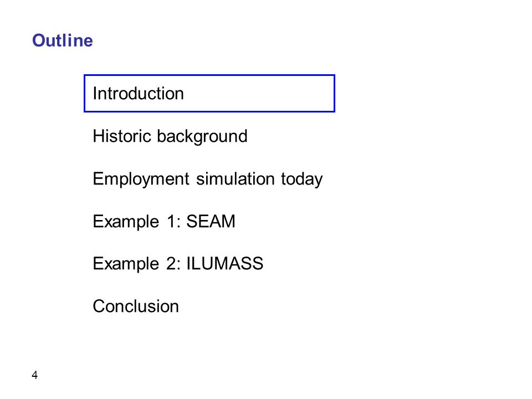Click the number 1 before SEAM
This screenshot has height=399, width=532.
pyautogui.click(x=171, y=221)
